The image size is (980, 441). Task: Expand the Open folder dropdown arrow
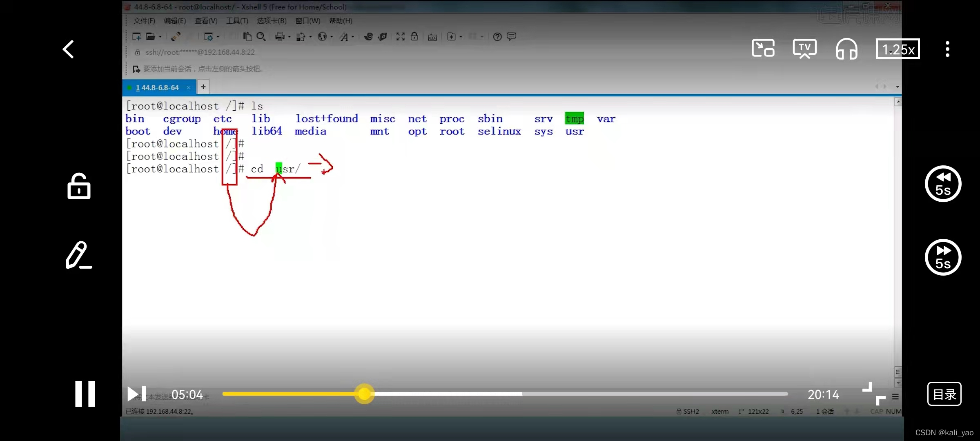click(x=160, y=37)
